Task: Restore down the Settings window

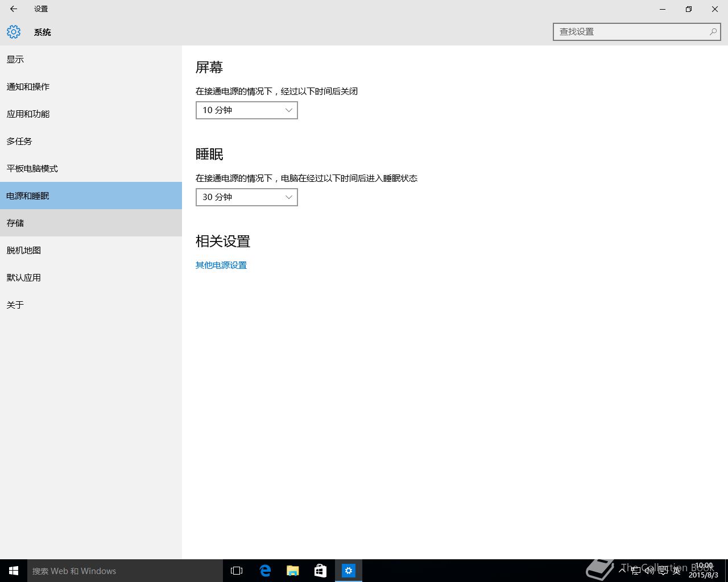Action: tap(689, 9)
